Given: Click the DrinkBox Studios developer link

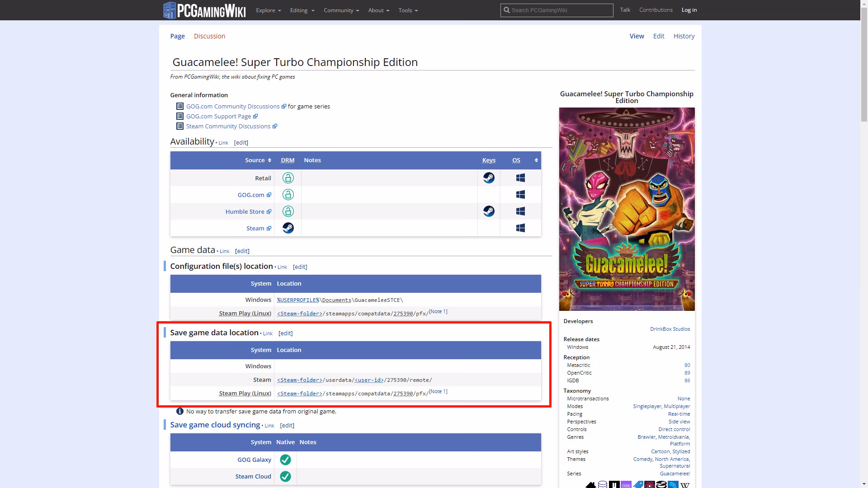Looking at the screenshot, I should click(x=670, y=329).
